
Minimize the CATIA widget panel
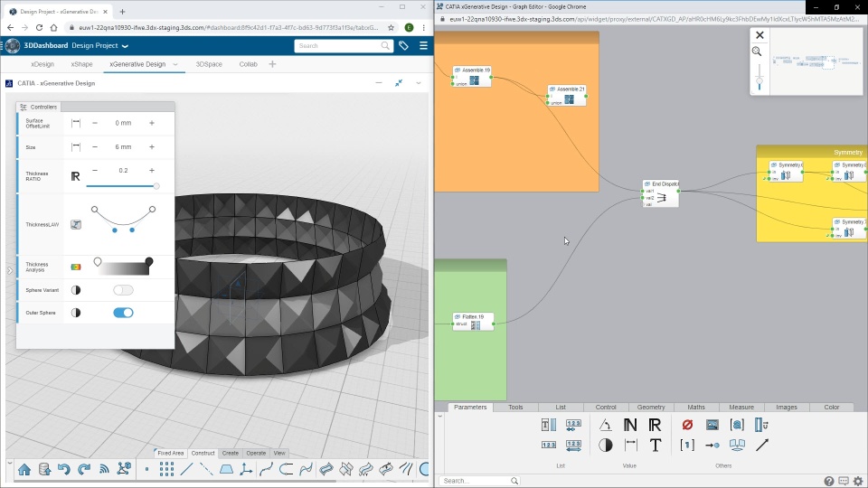click(379, 83)
